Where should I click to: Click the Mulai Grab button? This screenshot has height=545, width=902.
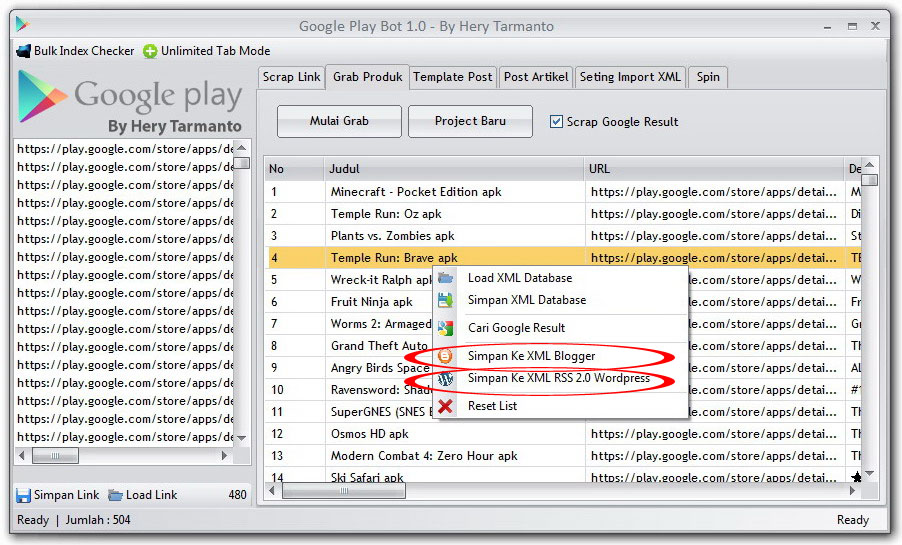coord(339,121)
